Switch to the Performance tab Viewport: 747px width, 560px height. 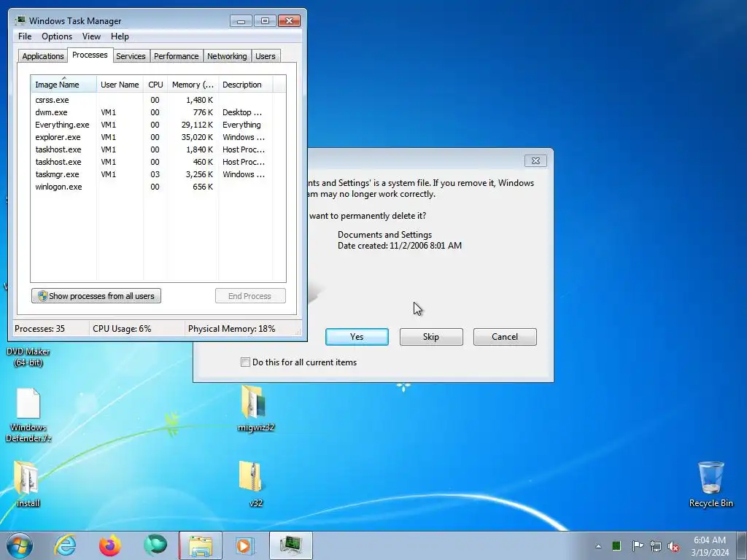pos(176,56)
